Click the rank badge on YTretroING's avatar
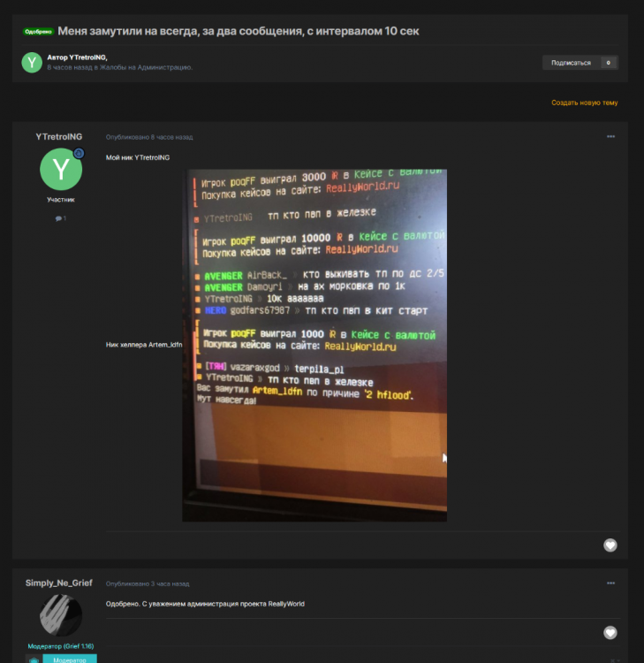This screenshot has height=663, width=644. click(x=79, y=153)
